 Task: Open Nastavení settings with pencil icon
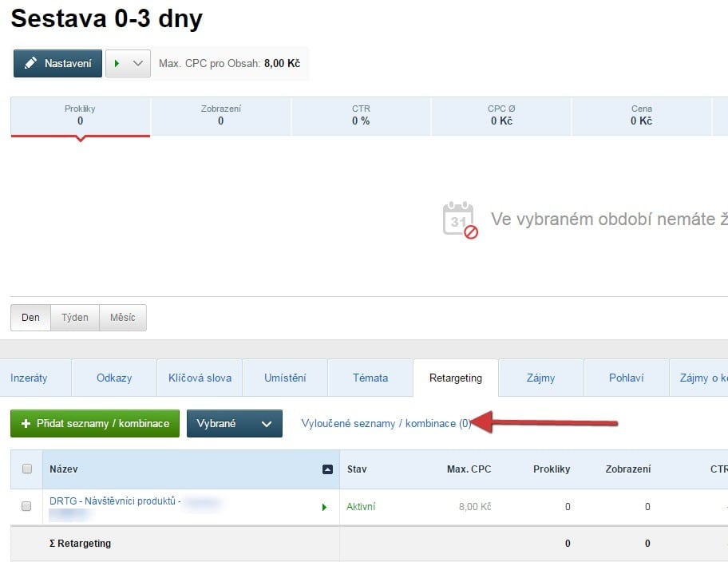click(57, 63)
